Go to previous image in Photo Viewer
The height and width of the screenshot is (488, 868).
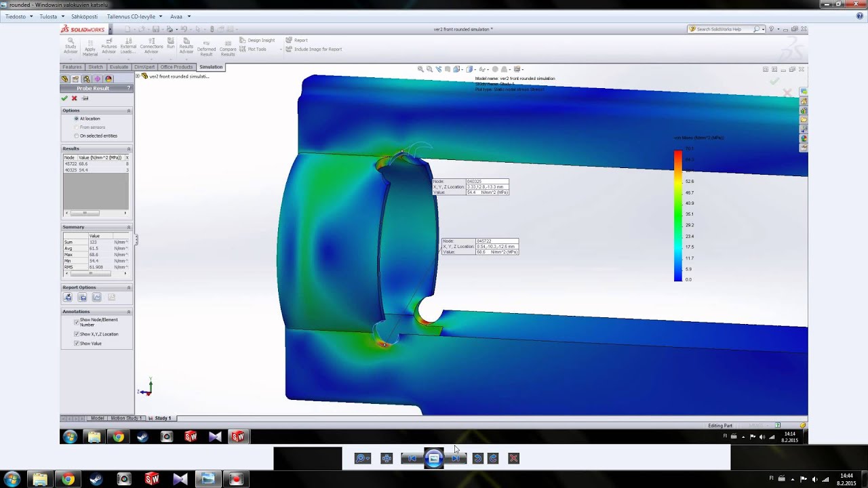point(412,458)
